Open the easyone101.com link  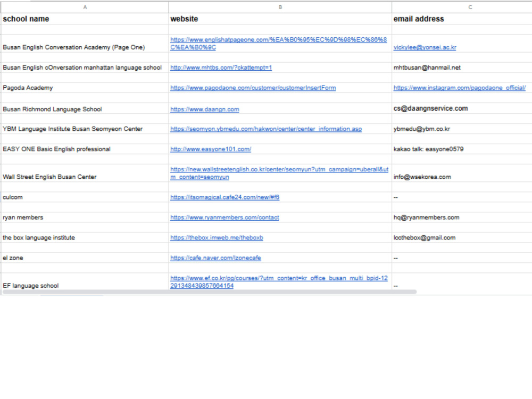pyautogui.click(x=211, y=149)
